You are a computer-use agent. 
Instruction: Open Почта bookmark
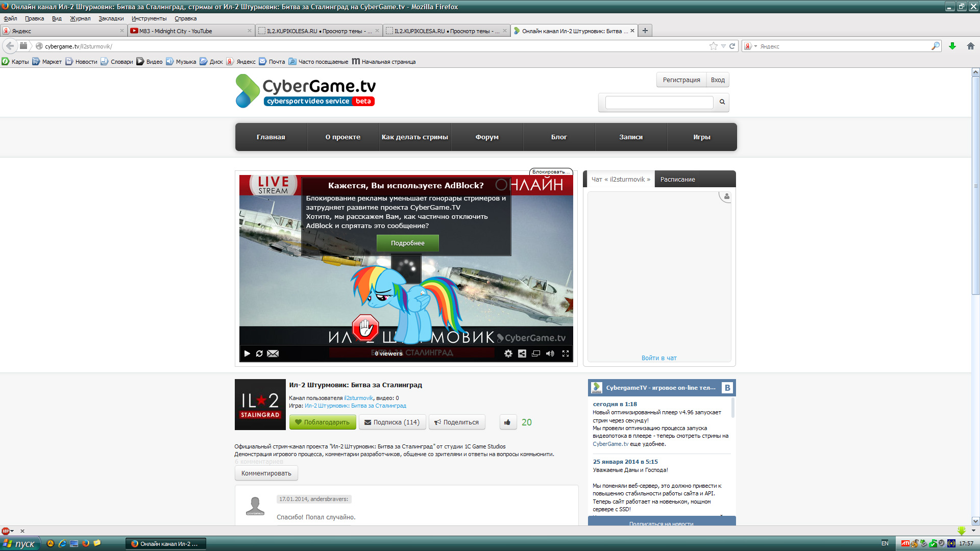[272, 62]
